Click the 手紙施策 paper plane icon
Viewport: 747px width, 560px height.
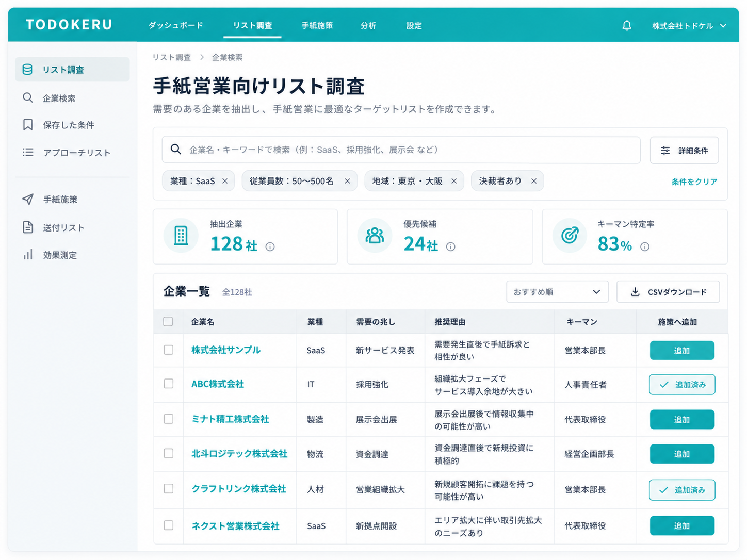(28, 199)
